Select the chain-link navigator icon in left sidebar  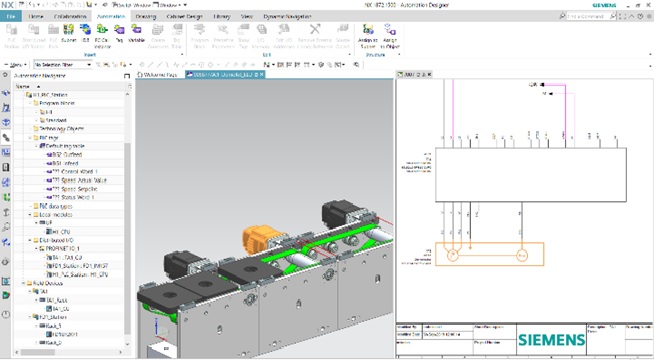click(6, 137)
